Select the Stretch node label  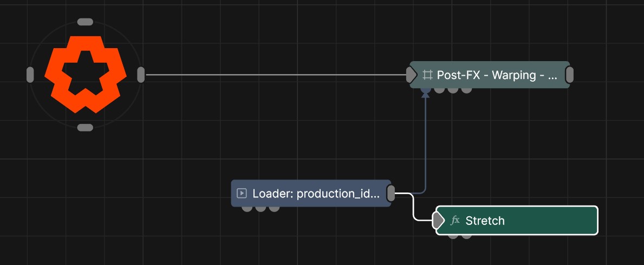[x=485, y=221]
